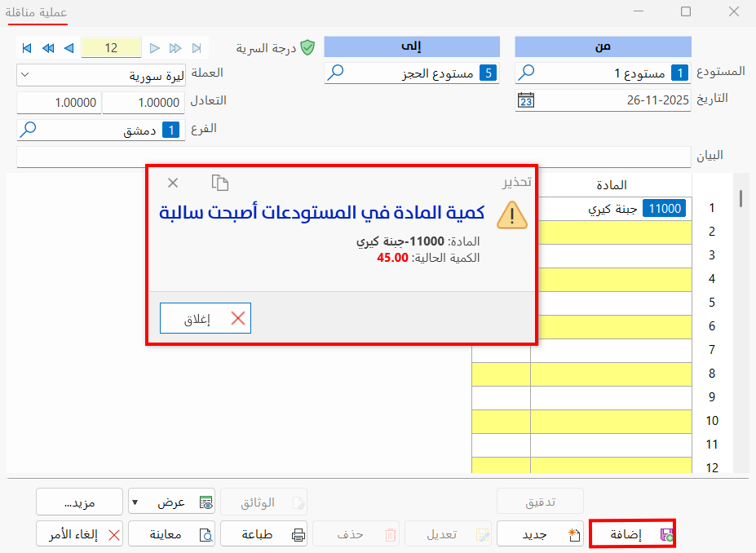Image resolution: width=756 pixels, height=553 pixels.
Task: Open the date calendar picker icon
Action: tap(526, 100)
